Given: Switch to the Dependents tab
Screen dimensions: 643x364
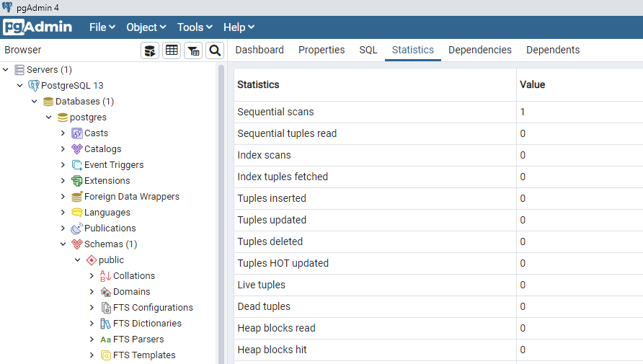Looking at the screenshot, I should point(553,50).
